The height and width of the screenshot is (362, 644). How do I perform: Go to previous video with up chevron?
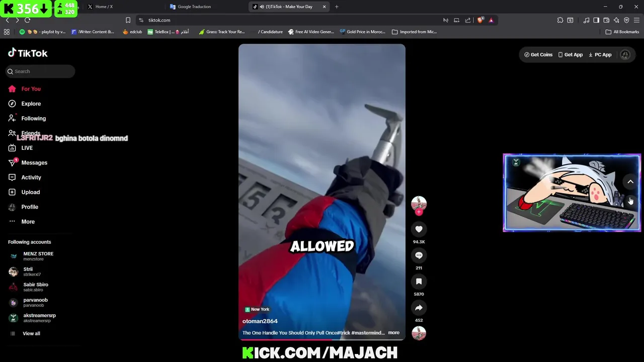tap(630, 182)
